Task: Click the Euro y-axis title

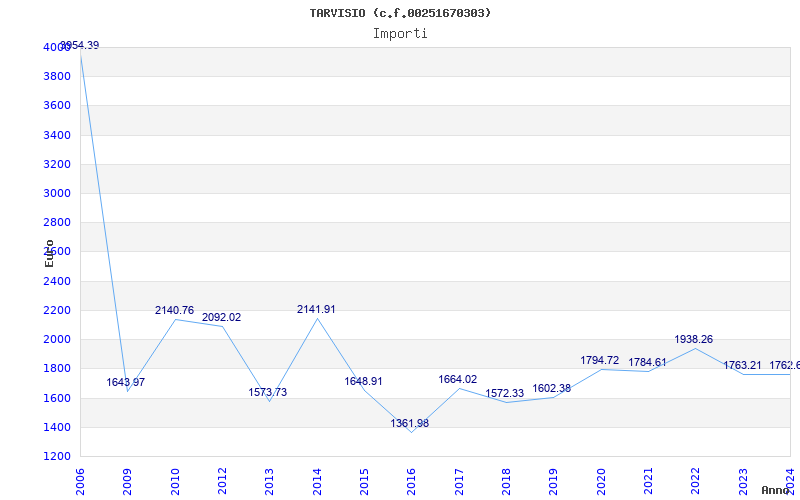Action: (49, 254)
